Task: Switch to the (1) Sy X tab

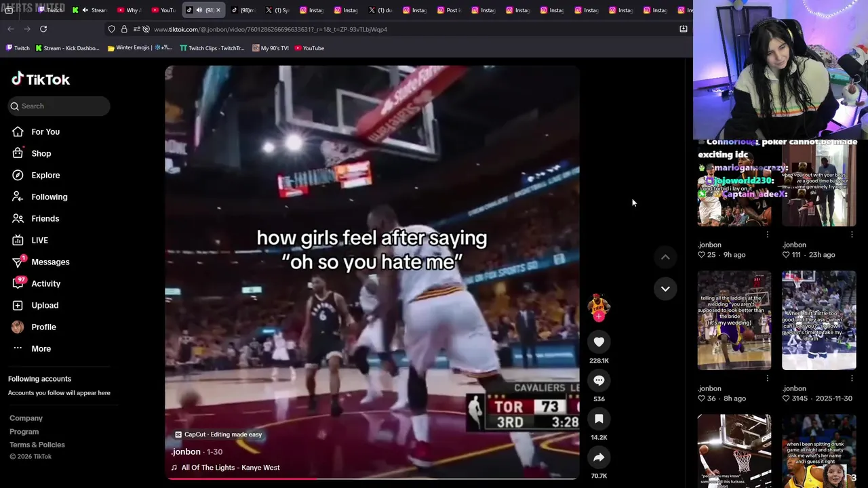Action: (x=277, y=10)
